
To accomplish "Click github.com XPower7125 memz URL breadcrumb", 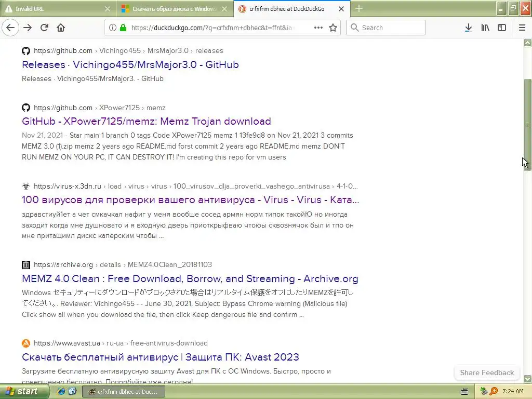I will pyautogui.click(x=99, y=108).
